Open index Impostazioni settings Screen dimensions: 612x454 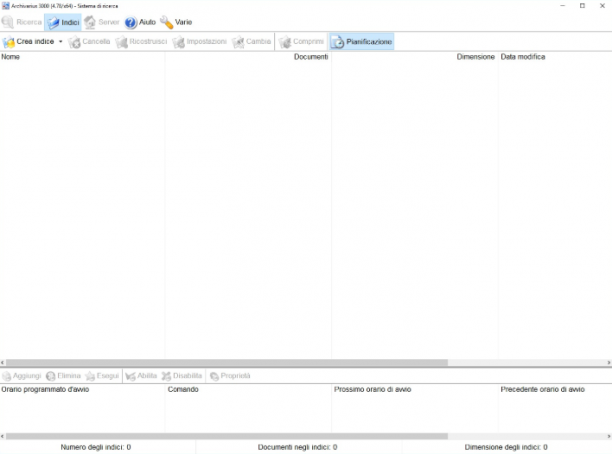click(199, 42)
